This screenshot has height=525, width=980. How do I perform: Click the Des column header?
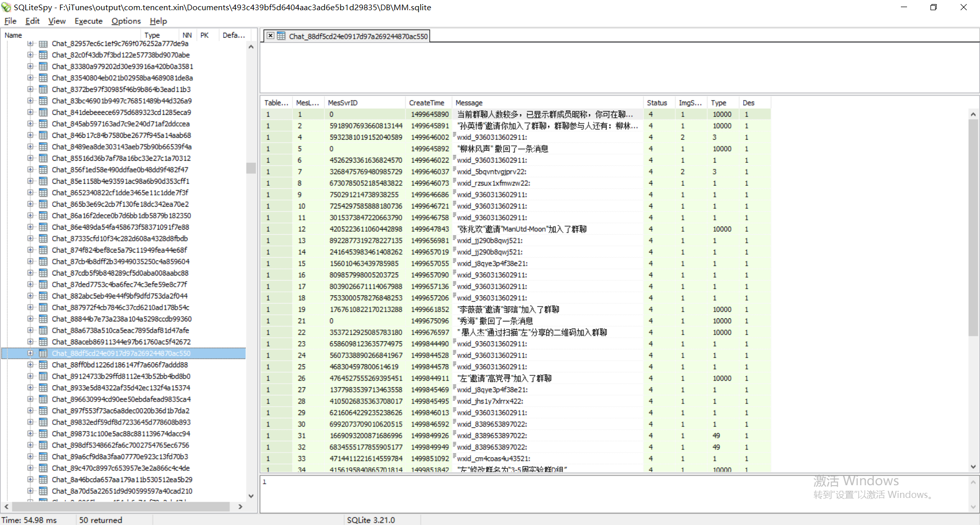click(x=755, y=103)
